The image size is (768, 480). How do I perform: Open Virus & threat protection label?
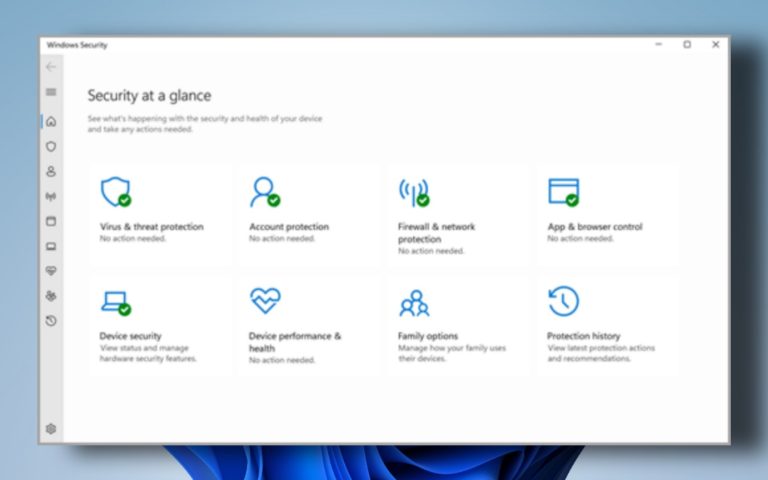(x=152, y=227)
